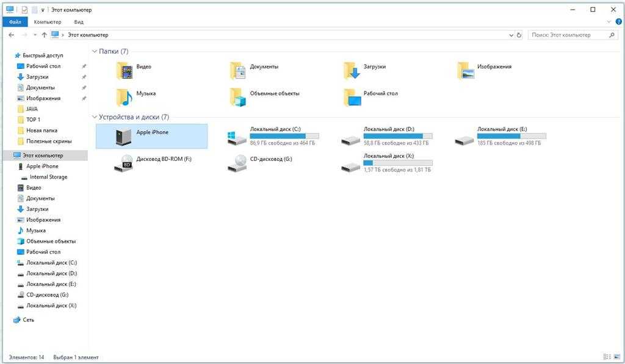
Task: Open the Документы folder icon in Папки
Action: coord(237,71)
